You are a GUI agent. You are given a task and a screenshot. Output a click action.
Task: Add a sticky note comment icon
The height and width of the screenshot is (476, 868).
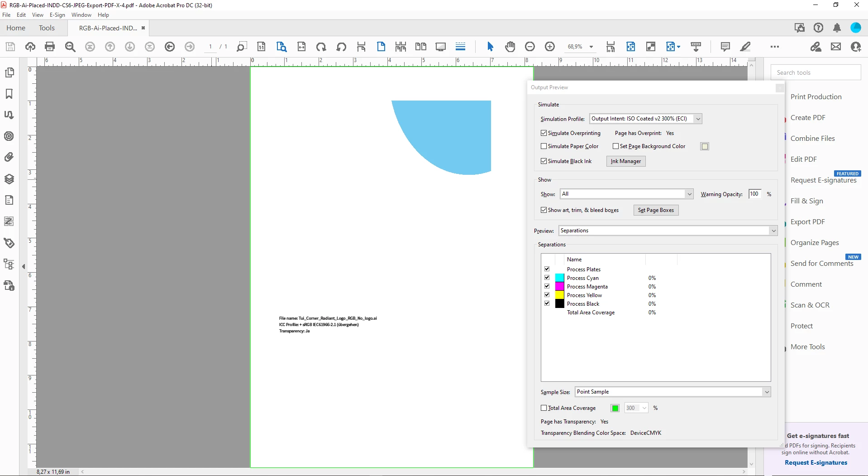725,47
